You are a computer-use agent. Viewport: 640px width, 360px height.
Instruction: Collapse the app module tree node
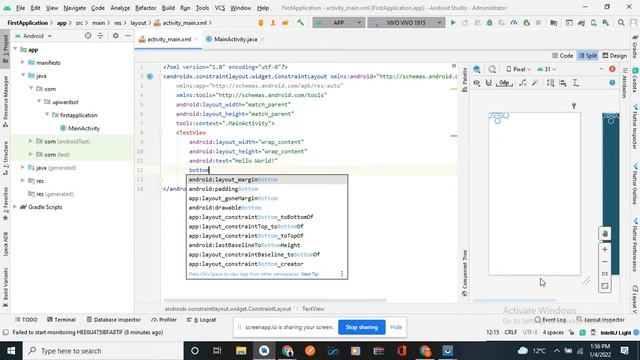pyautogui.click(x=16, y=49)
